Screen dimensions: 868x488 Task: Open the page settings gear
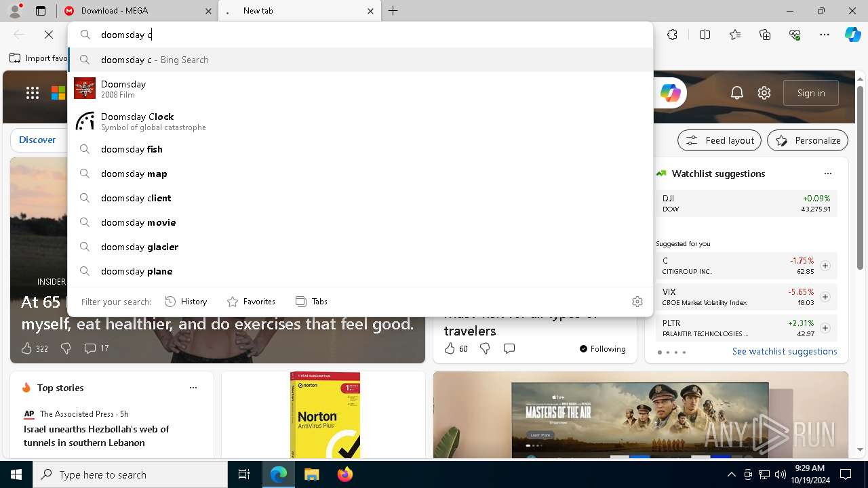point(764,93)
